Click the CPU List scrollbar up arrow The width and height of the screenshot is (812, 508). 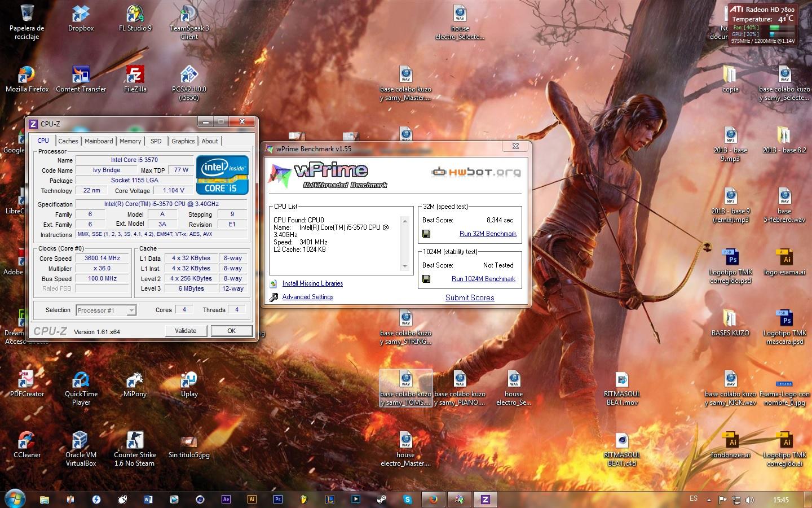(404, 221)
